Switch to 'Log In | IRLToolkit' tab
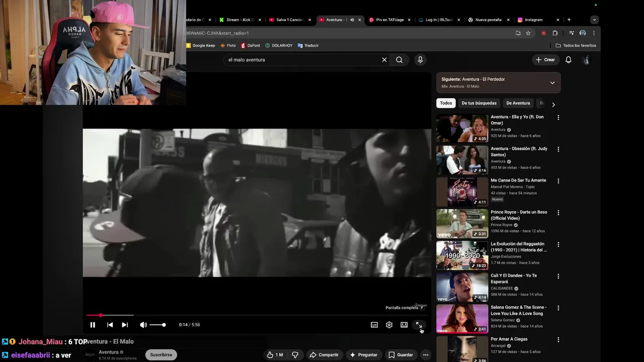Image resolution: width=644 pixels, height=362 pixels. pos(439,20)
